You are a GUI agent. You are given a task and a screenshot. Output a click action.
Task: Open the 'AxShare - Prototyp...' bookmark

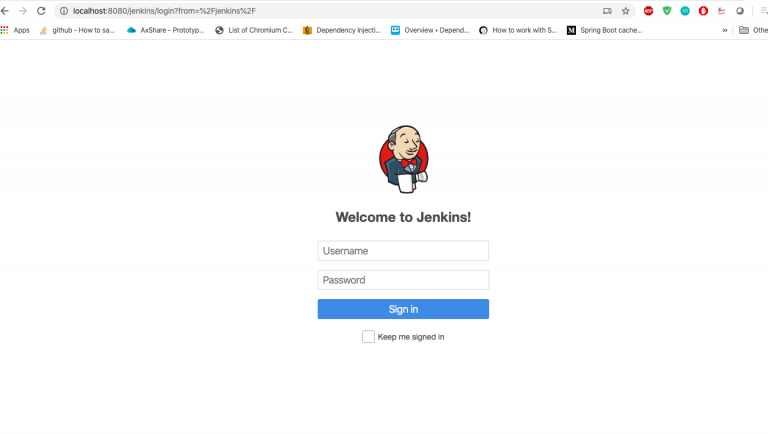tap(166, 30)
